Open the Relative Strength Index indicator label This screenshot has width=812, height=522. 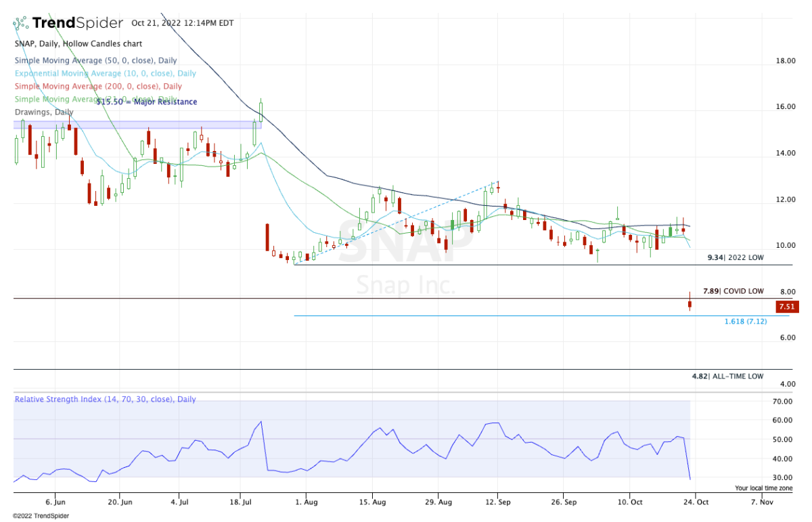pyautogui.click(x=106, y=399)
